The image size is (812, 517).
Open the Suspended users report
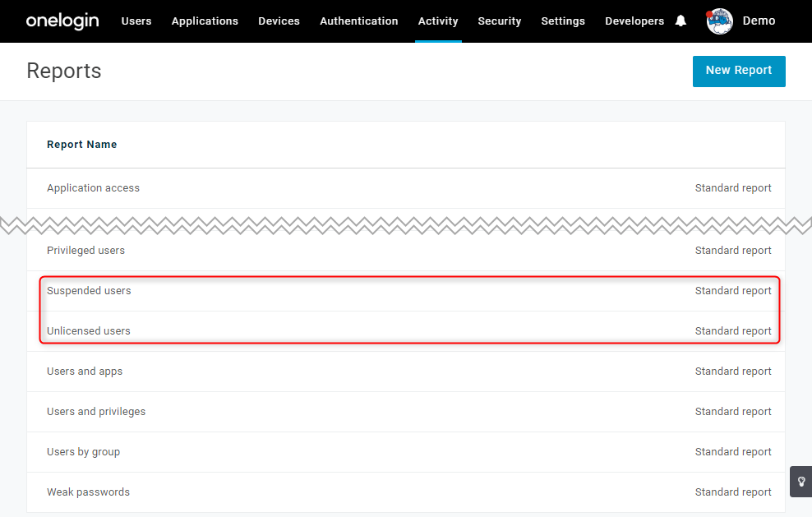[x=406, y=291]
